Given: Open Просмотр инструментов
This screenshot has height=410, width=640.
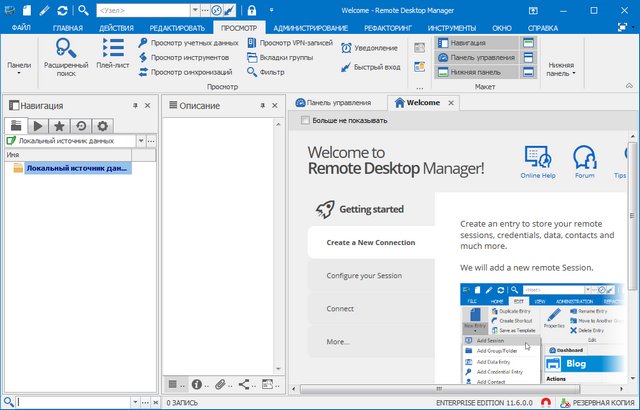Looking at the screenshot, I should [x=184, y=58].
